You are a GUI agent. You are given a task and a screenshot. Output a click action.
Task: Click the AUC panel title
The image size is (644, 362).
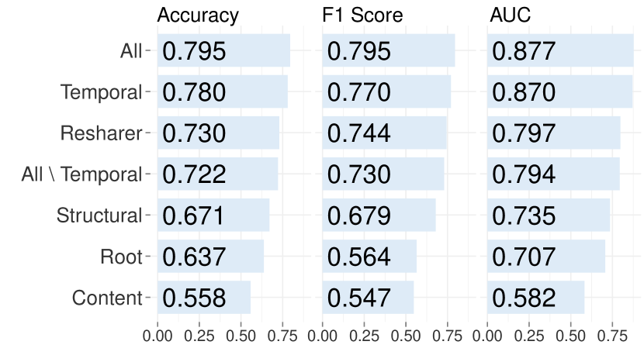[510, 16]
